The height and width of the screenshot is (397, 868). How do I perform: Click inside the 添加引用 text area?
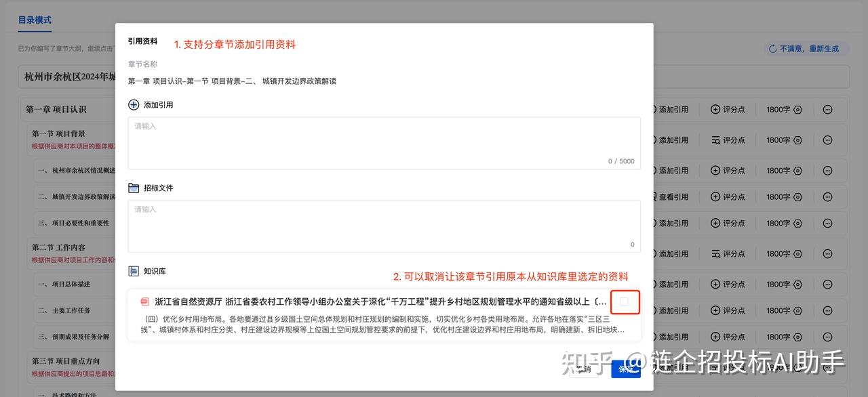click(384, 143)
